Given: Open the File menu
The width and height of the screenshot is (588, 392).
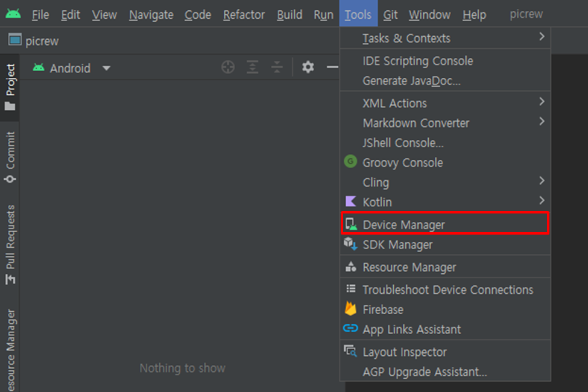Looking at the screenshot, I should point(40,14).
